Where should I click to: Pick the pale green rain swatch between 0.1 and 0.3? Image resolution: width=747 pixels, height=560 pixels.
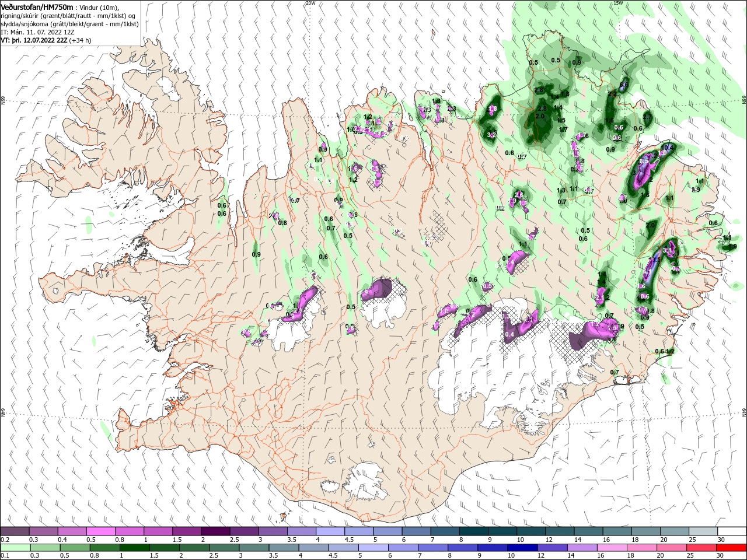click(15, 548)
